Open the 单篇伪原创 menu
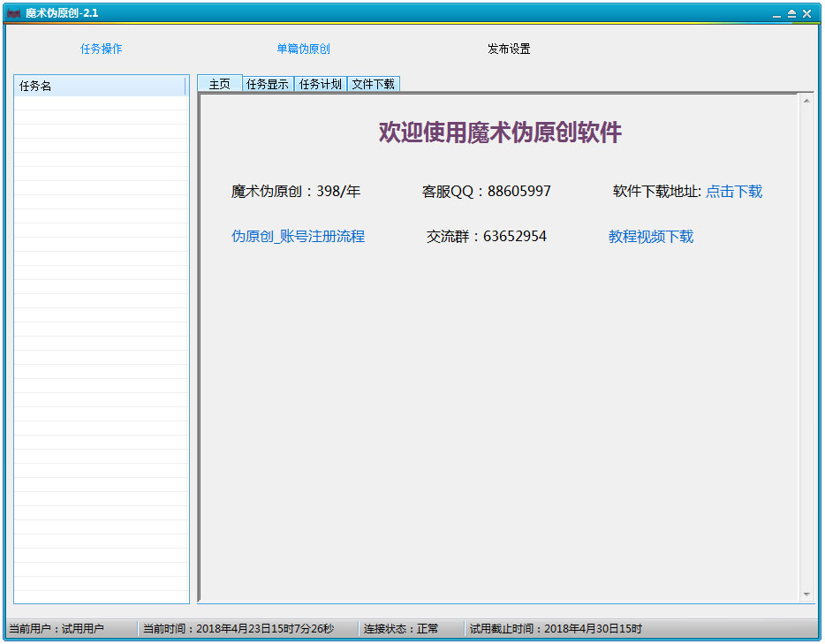The height and width of the screenshot is (644, 825). 303,49
